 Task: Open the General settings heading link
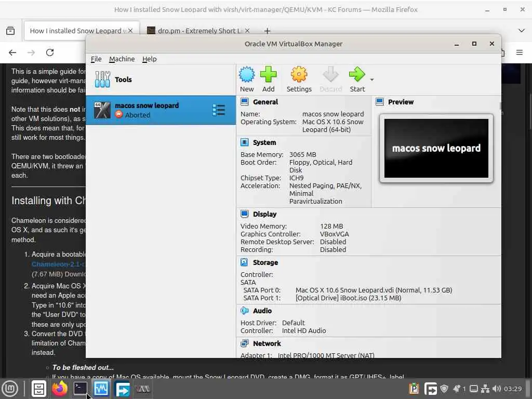coord(265,102)
